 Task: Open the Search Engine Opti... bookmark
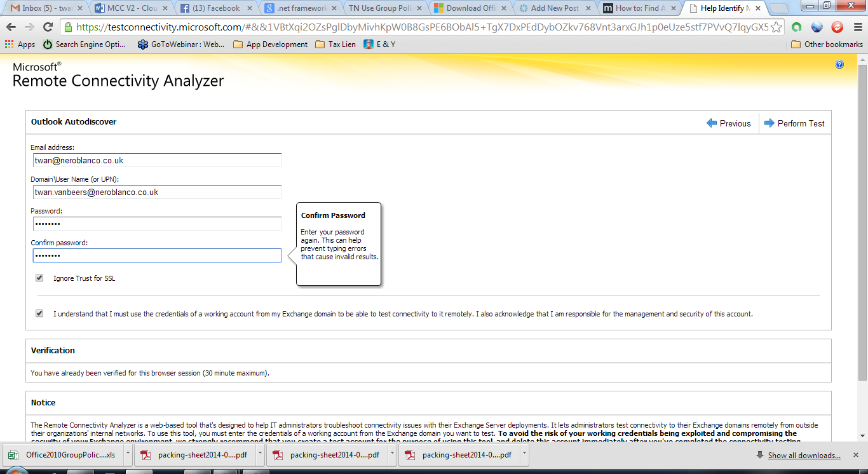(84, 44)
